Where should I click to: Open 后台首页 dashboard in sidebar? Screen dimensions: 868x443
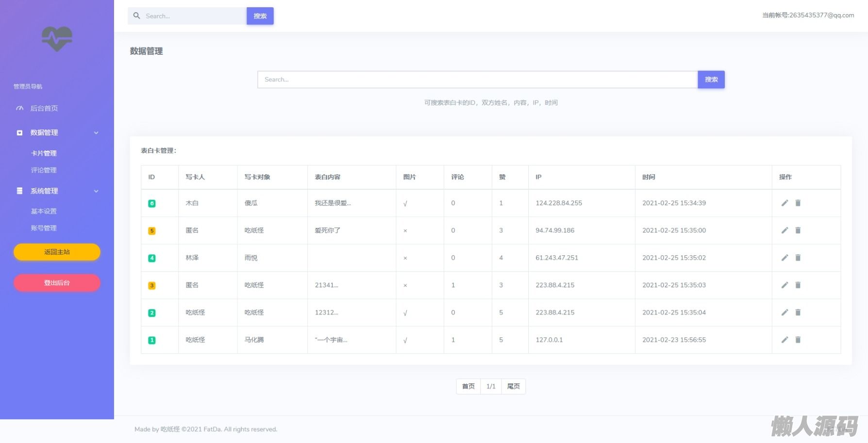point(44,108)
